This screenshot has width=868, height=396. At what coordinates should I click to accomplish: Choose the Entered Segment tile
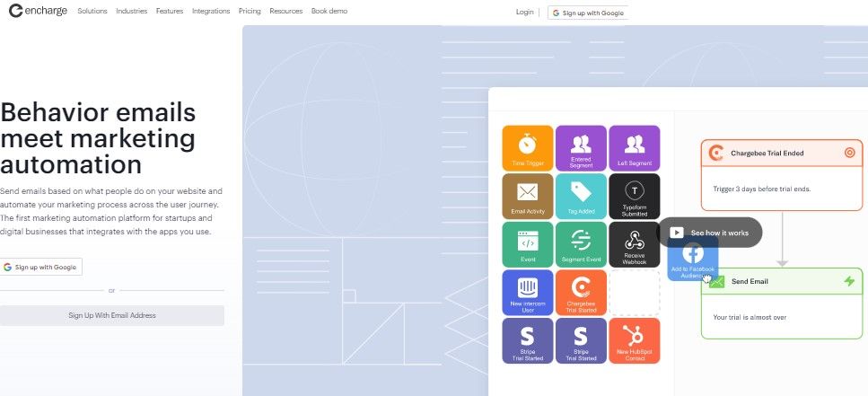(x=581, y=148)
